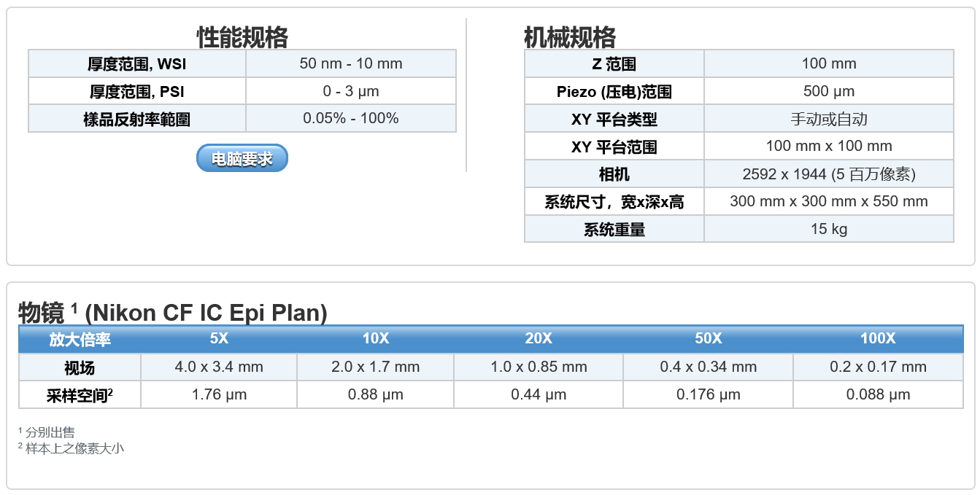Click the 0.05% - 100% value cell

pos(350,118)
